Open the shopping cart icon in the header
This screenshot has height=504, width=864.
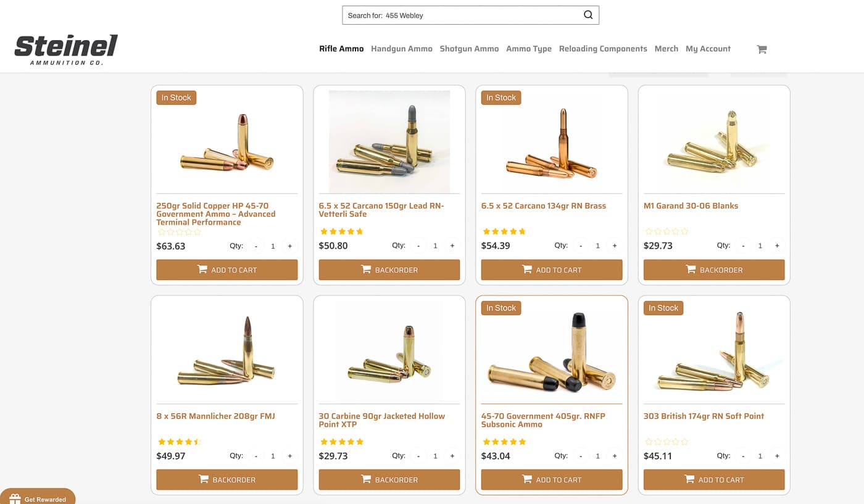[761, 49]
